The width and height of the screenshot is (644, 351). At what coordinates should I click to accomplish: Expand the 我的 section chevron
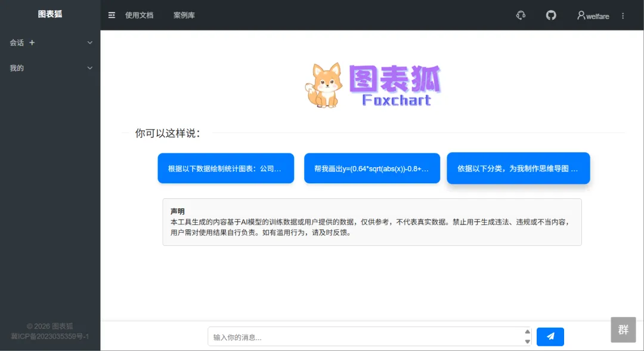[x=89, y=68]
